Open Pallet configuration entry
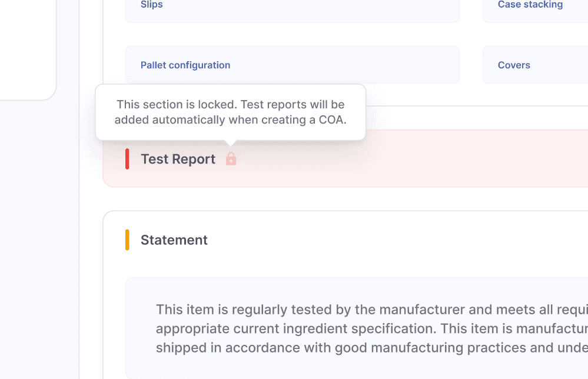Screen dimensions: 588x379 click(x=292, y=65)
